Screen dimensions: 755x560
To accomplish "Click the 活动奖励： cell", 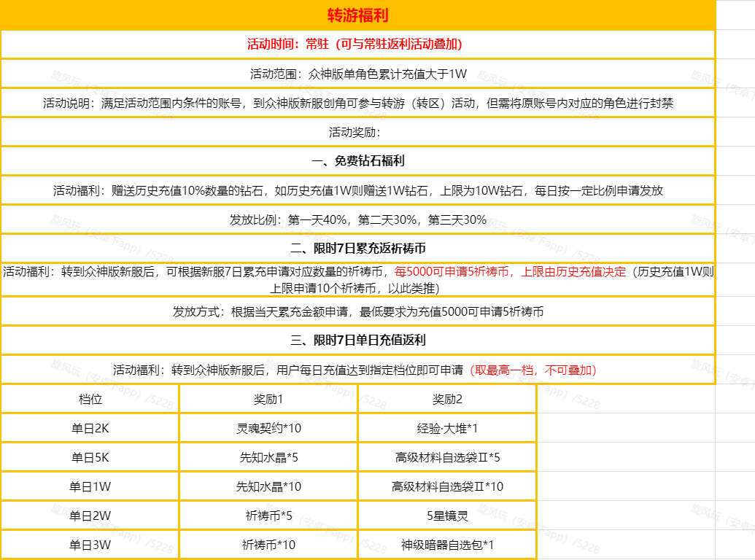I will (x=357, y=132).
